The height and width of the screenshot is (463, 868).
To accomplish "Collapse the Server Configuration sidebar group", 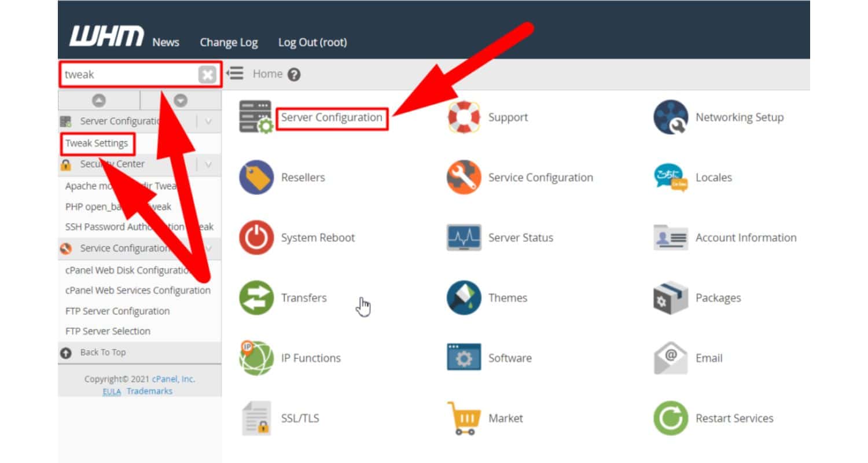I will (x=208, y=122).
